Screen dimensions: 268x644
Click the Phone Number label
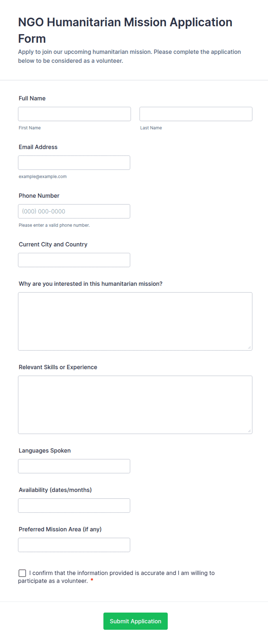click(39, 196)
